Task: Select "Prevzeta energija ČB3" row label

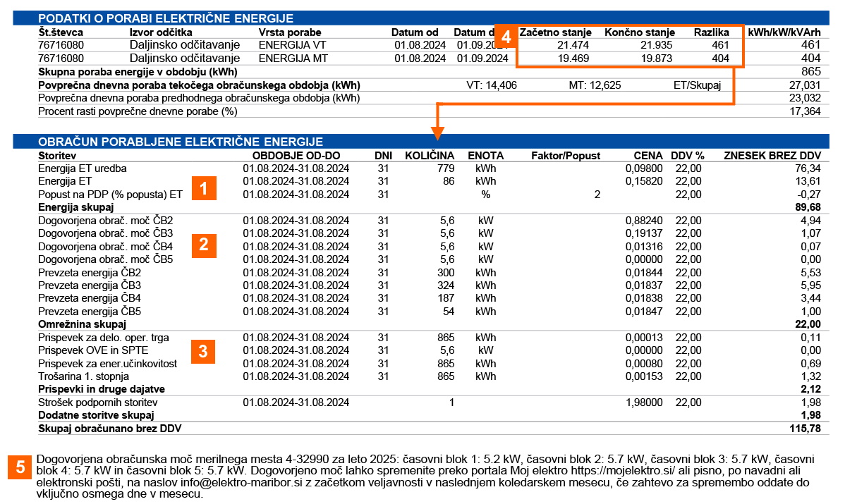Action: [90, 285]
